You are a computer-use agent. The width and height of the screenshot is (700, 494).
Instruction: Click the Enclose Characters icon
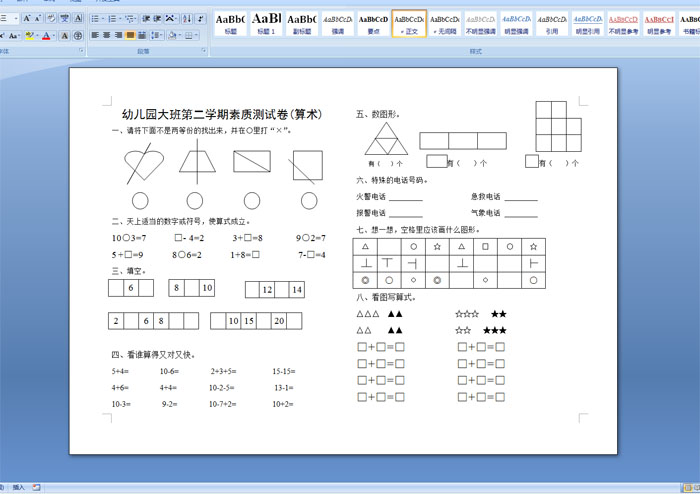pos(78,35)
